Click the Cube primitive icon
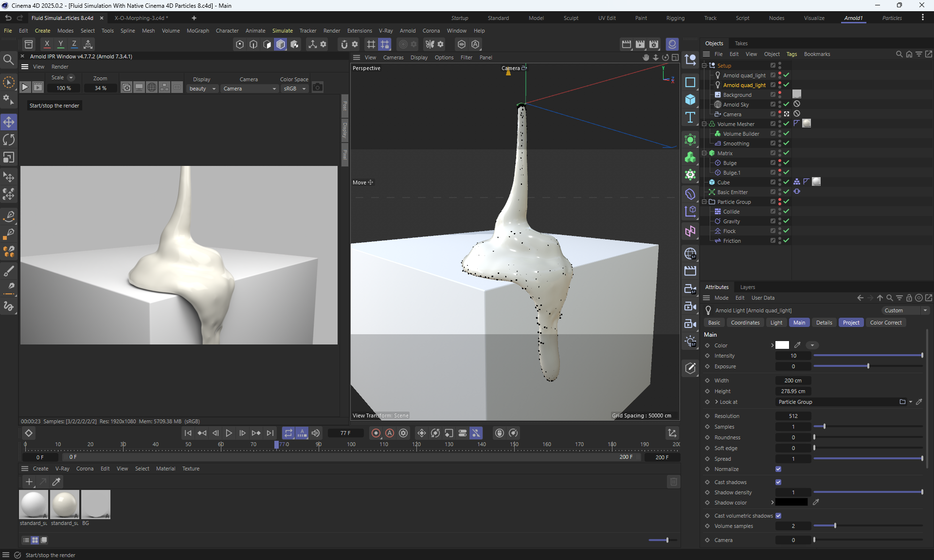The width and height of the screenshot is (934, 560). [690, 100]
